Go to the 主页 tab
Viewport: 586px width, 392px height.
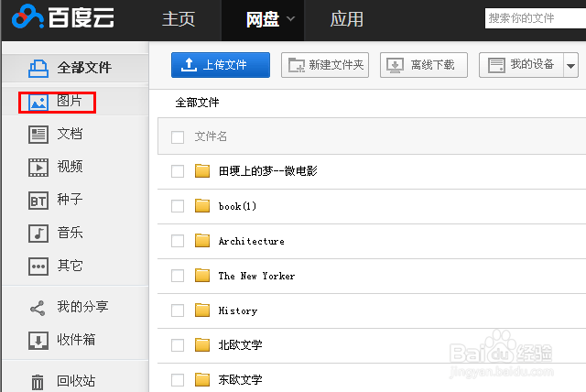coord(179,19)
